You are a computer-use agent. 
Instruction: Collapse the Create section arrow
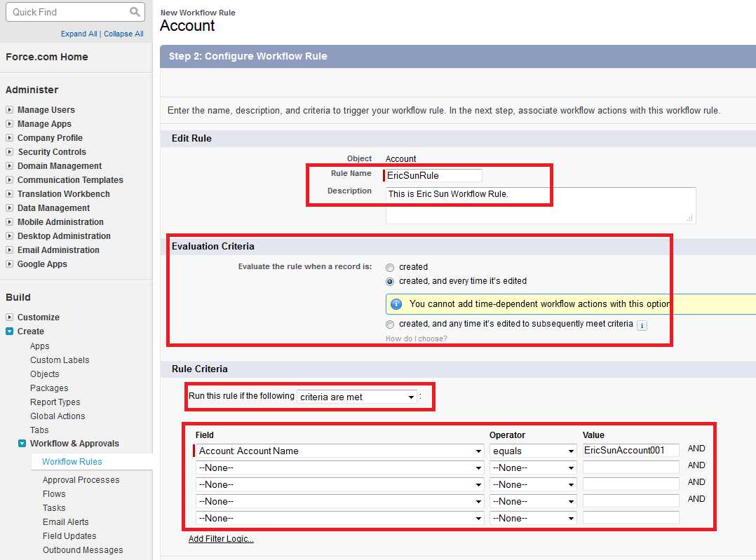click(9, 331)
